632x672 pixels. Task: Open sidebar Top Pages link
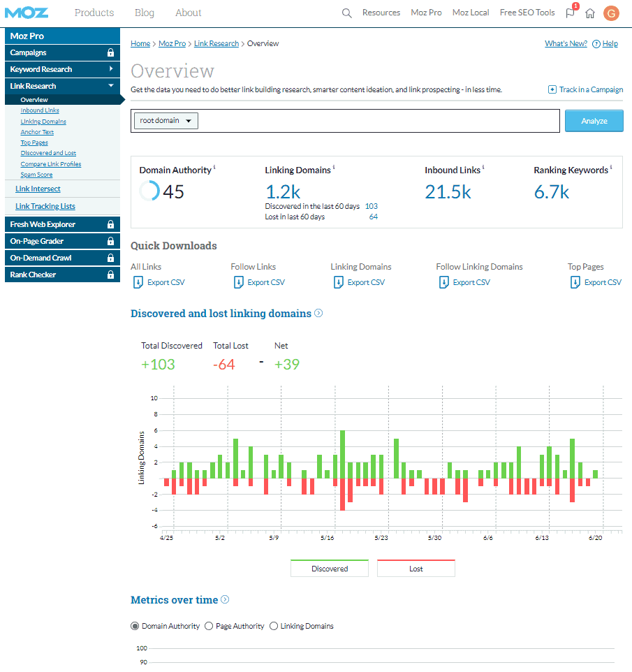tap(34, 143)
